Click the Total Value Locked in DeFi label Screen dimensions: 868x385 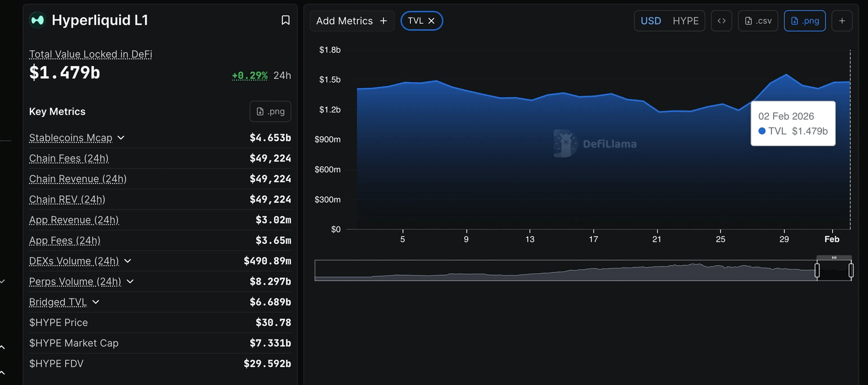pos(90,54)
